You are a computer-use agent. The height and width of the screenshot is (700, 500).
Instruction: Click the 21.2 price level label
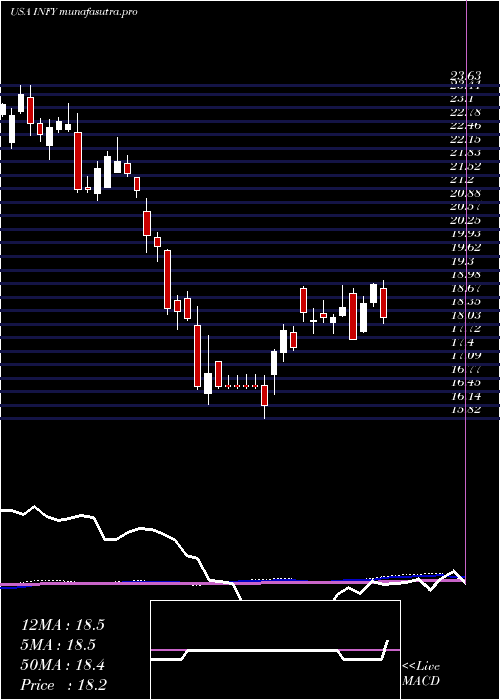pyautogui.click(x=464, y=180)
